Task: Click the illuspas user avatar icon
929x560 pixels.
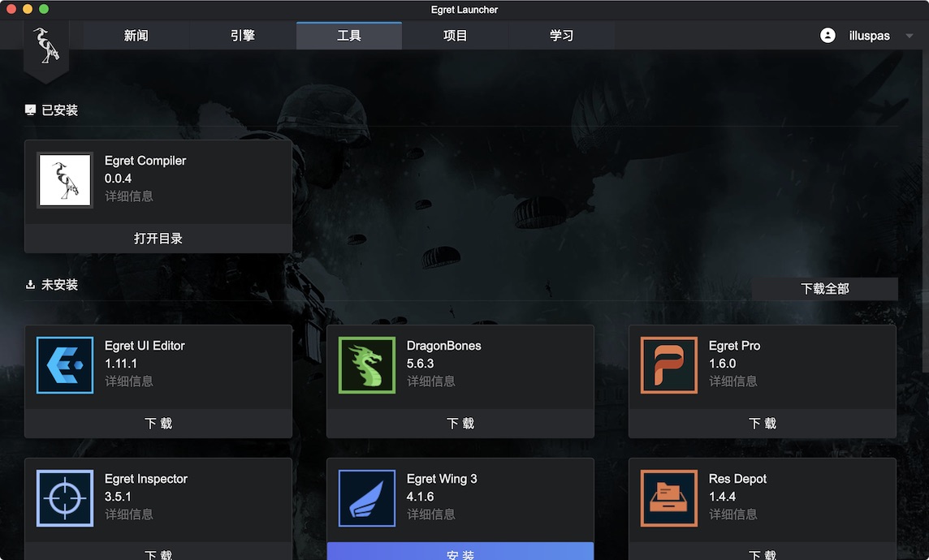Action: (827, 36)
